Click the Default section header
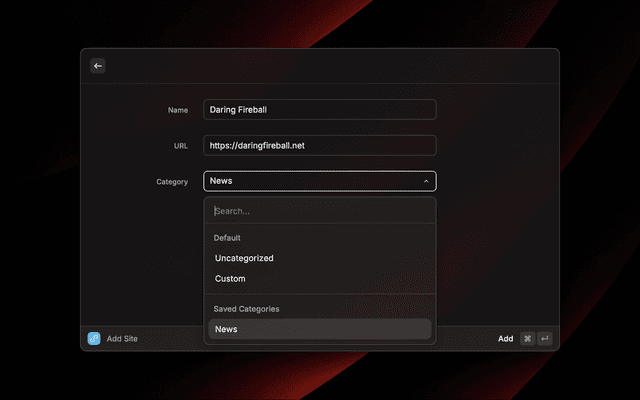 click(x=229, y=238)
